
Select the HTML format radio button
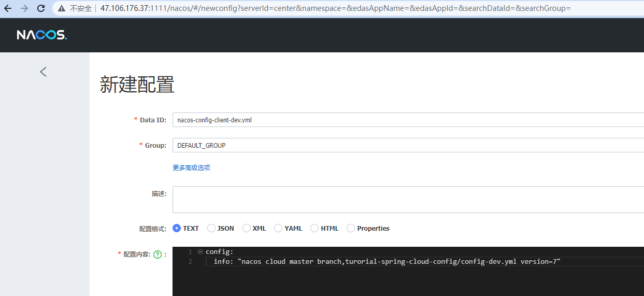[314, 228]
